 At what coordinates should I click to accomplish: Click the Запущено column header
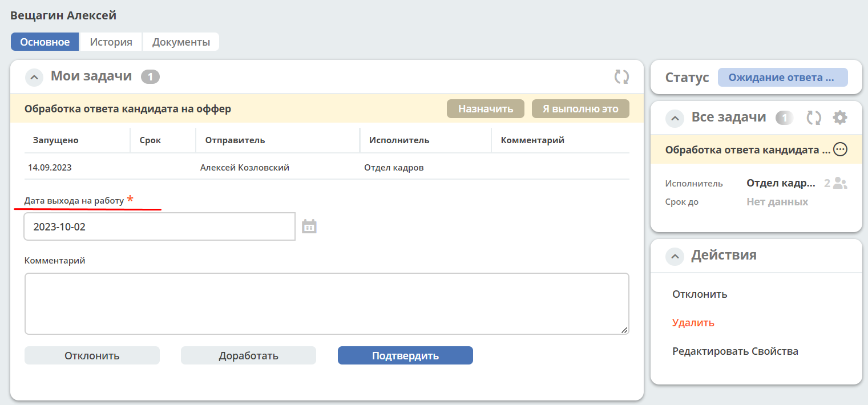click(55, 140)
